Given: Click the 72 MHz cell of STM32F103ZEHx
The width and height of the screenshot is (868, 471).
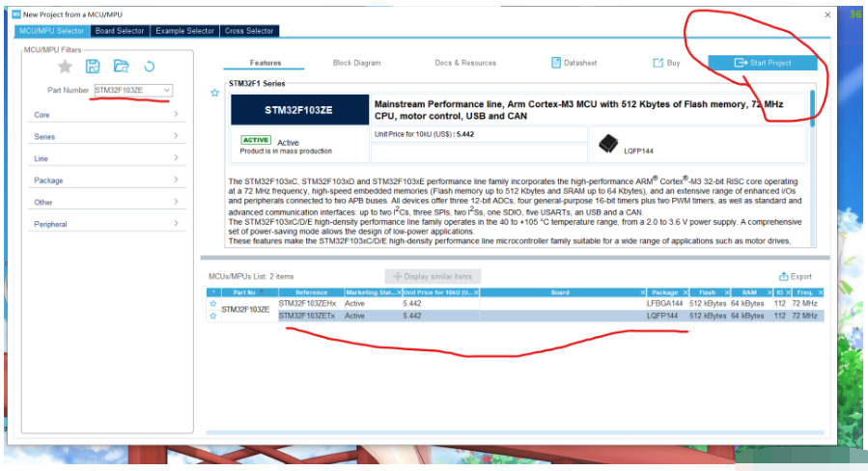Looking at the screenshot, I should [x=804, y=303].
